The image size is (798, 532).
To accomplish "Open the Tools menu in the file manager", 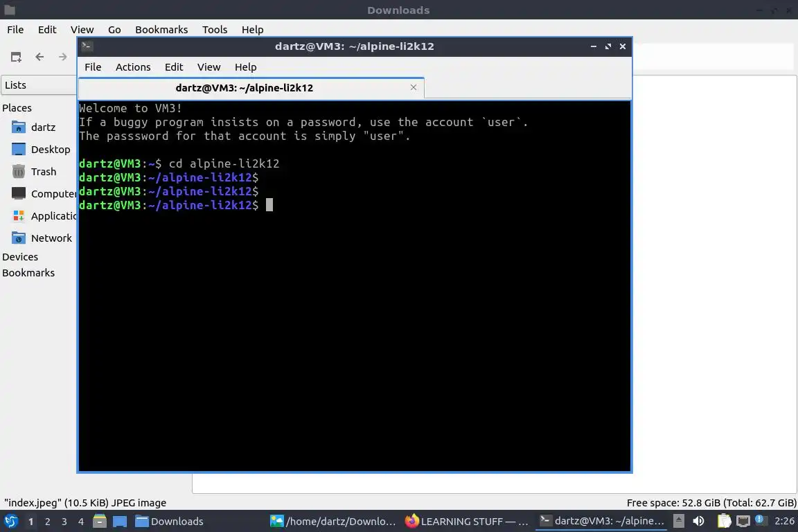I will 215,30.
